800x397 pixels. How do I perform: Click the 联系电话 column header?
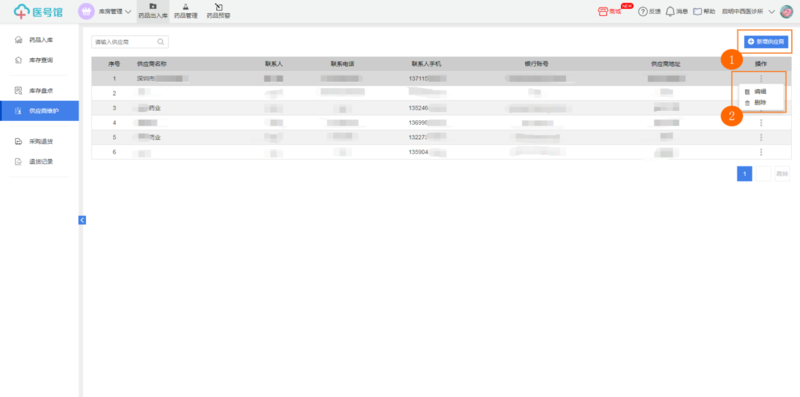click(x=342, y=64)
